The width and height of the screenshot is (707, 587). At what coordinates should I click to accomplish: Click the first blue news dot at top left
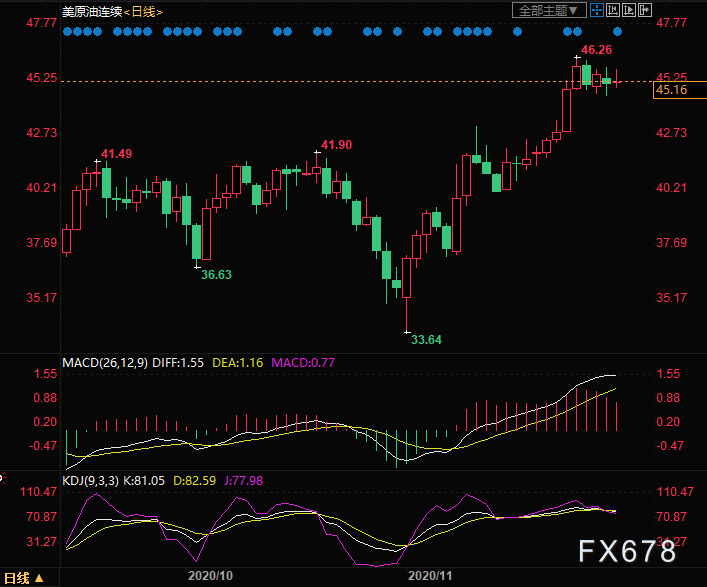pos(66,31)
